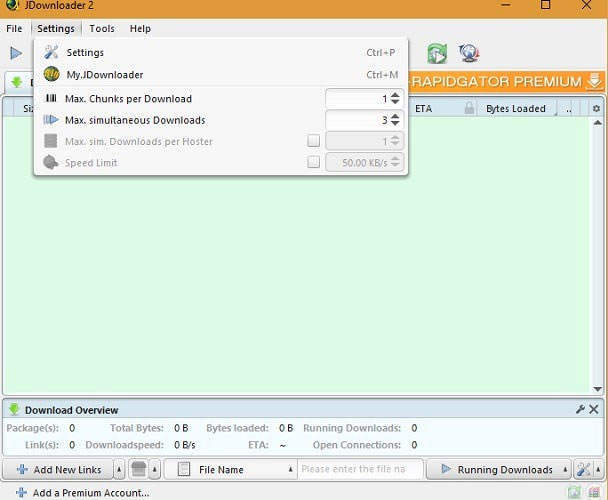Click the Rapidgator Premium banner
The width and height of the screenshot is (608, 500).
[507, 81]
